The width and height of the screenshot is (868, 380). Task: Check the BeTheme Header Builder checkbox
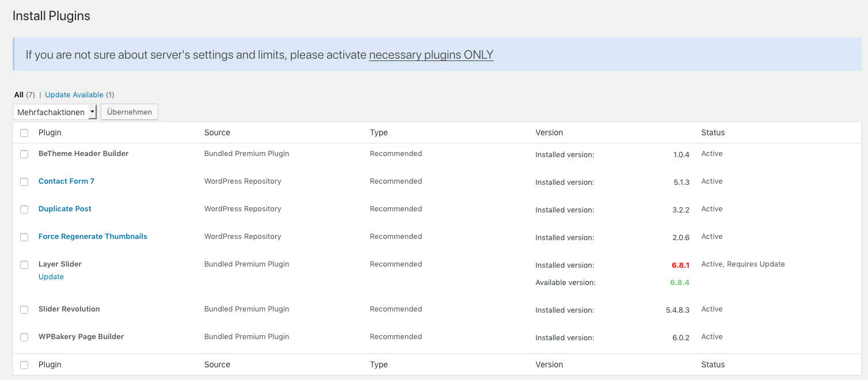click(24, 154)
